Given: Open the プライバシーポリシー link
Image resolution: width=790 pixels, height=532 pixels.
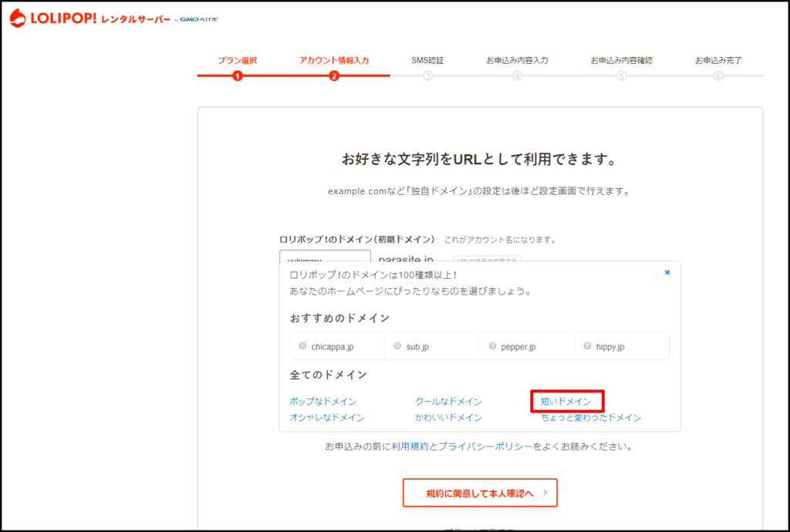Looking at the screenshot, I should pos(485,446).
